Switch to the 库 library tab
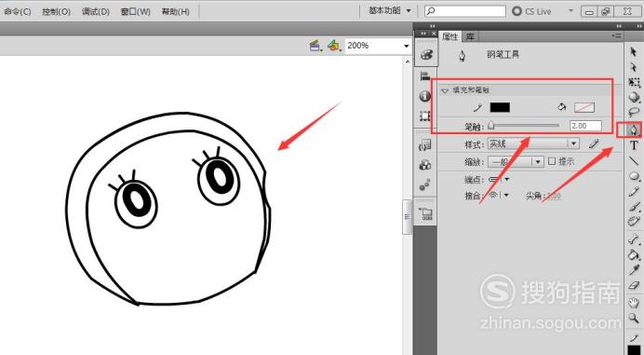The height and width of the screenshot is (355, 644). pos(470,36)
